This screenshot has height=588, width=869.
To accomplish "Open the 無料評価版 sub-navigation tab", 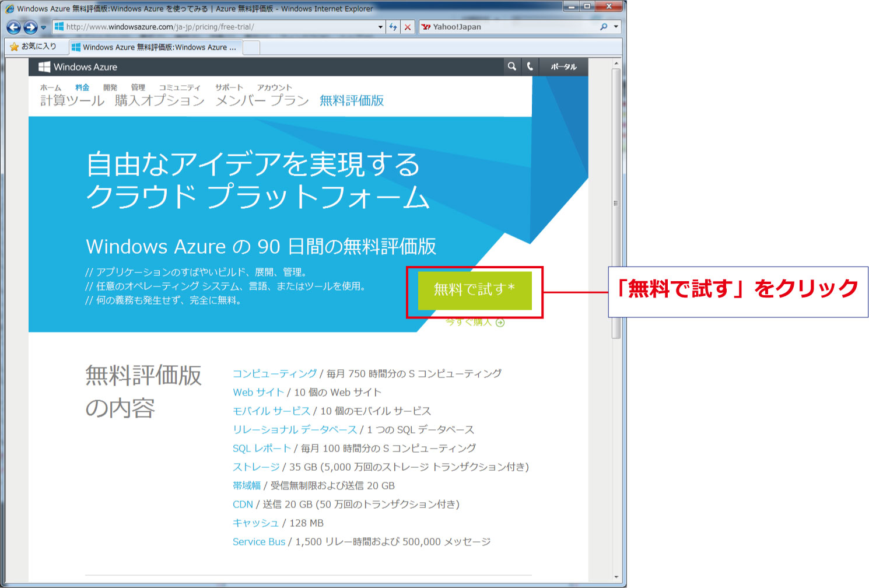I will click(x=352, y=100).
